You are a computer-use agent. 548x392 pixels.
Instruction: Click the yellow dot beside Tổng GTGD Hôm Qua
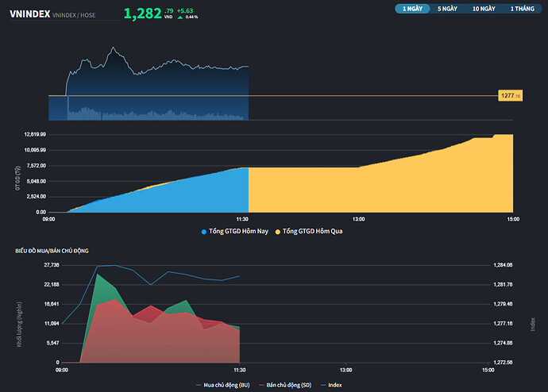pos(278,232)
